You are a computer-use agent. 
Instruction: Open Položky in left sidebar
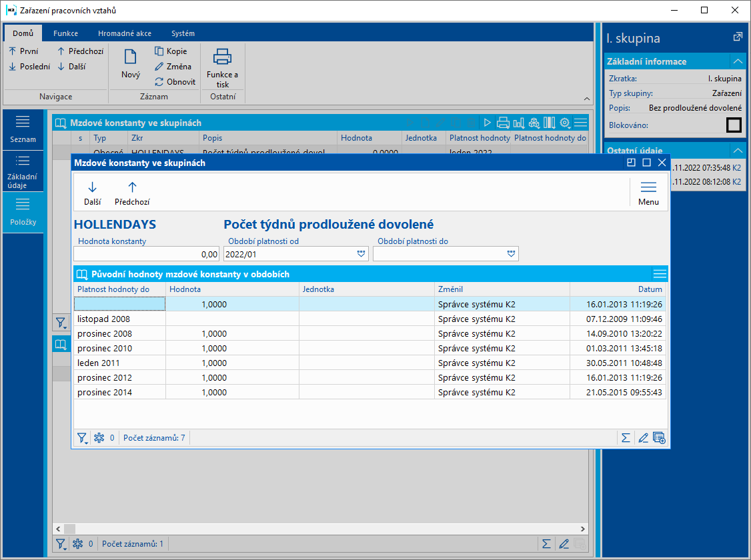(23, 212)
